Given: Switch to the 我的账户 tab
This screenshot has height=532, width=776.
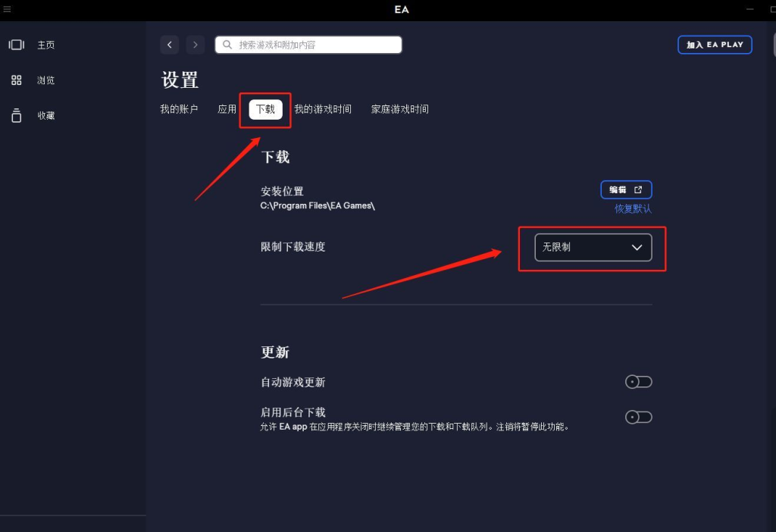Looking at the screenshot, I should tap(179, 109).
